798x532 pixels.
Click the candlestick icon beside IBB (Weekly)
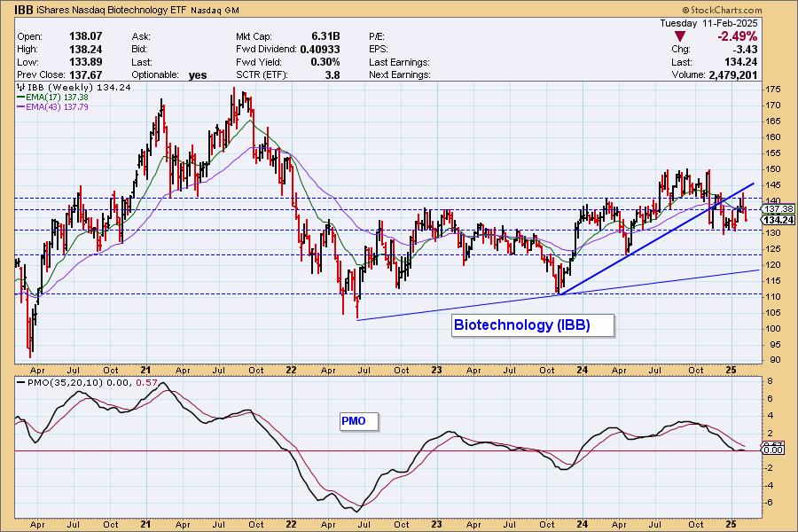coord(21,88)
